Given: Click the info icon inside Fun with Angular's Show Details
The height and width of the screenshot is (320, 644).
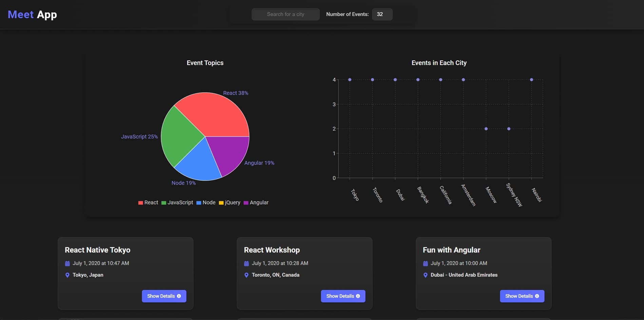Looking at the screenshot, I should coord(537,296).
